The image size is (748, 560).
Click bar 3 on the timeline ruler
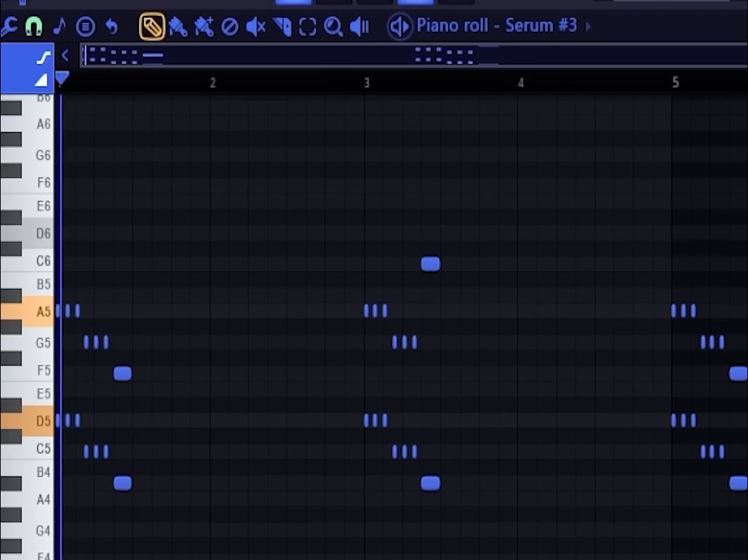click(367, 83)
